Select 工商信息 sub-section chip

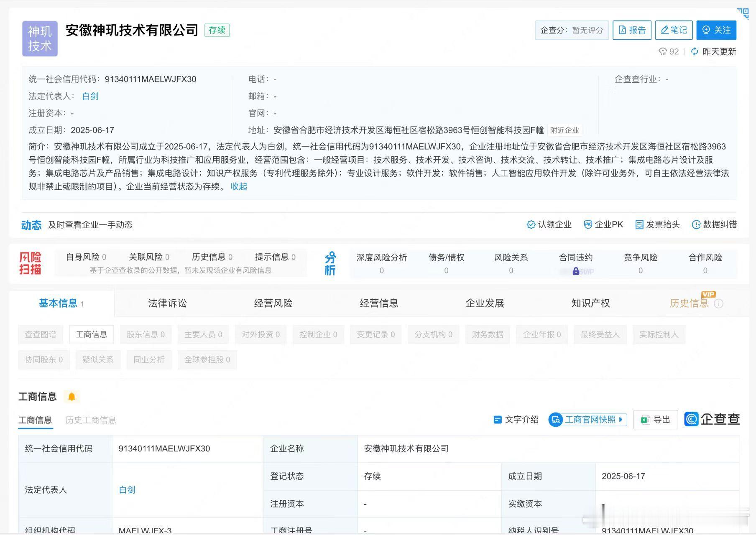92,334
